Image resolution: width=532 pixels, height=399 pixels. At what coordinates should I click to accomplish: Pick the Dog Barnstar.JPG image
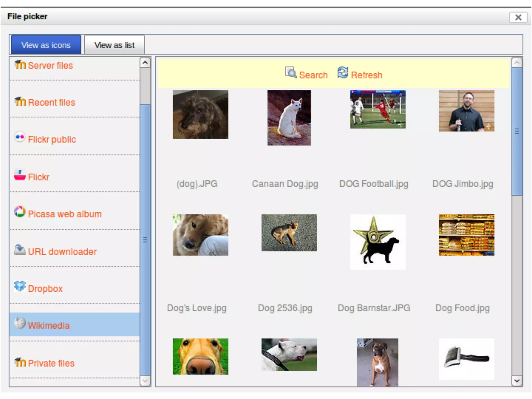[378, 242]
